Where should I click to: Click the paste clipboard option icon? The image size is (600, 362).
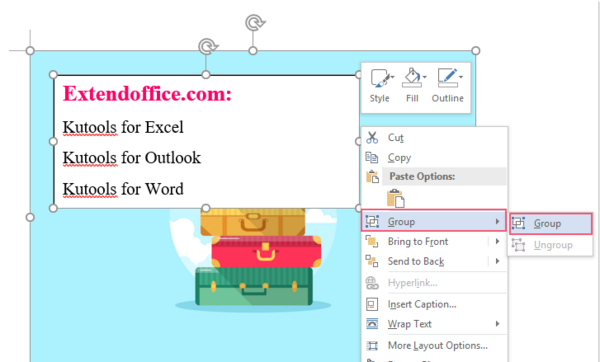click(x=396, y=198)
